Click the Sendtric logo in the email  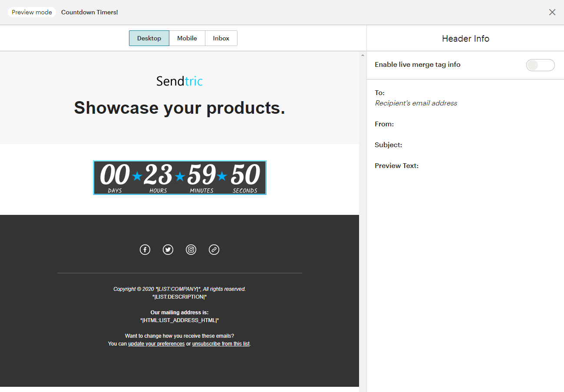[179, 81]
